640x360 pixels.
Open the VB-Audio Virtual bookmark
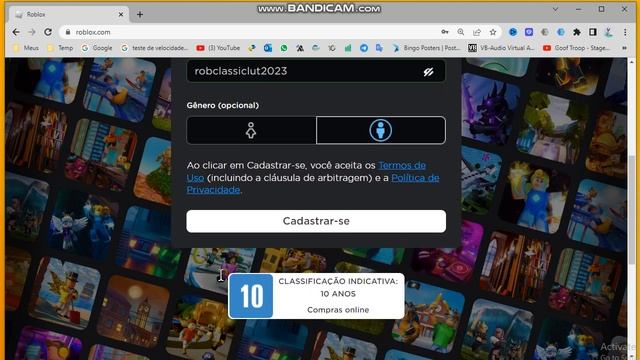click(501, 48)
